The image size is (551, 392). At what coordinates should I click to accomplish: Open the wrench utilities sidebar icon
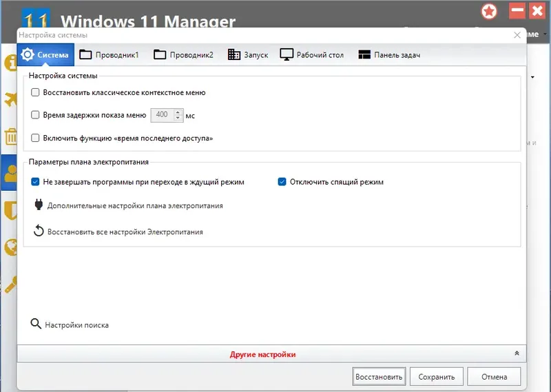coord(10,285)
